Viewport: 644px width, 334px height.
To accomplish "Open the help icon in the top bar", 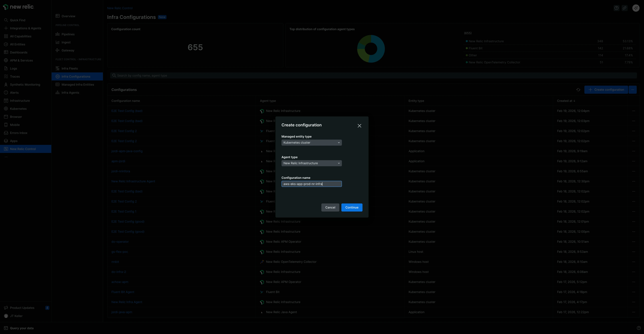I will [x=616, y=8].
